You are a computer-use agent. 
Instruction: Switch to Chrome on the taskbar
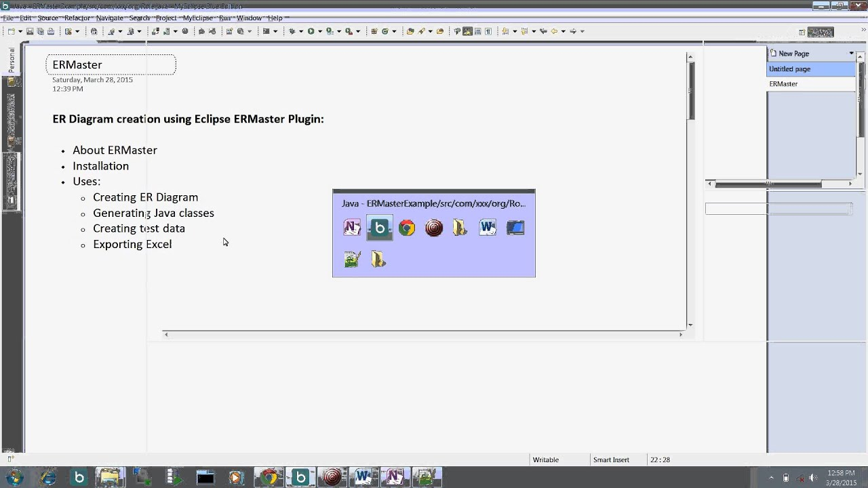tap(269, 477)
